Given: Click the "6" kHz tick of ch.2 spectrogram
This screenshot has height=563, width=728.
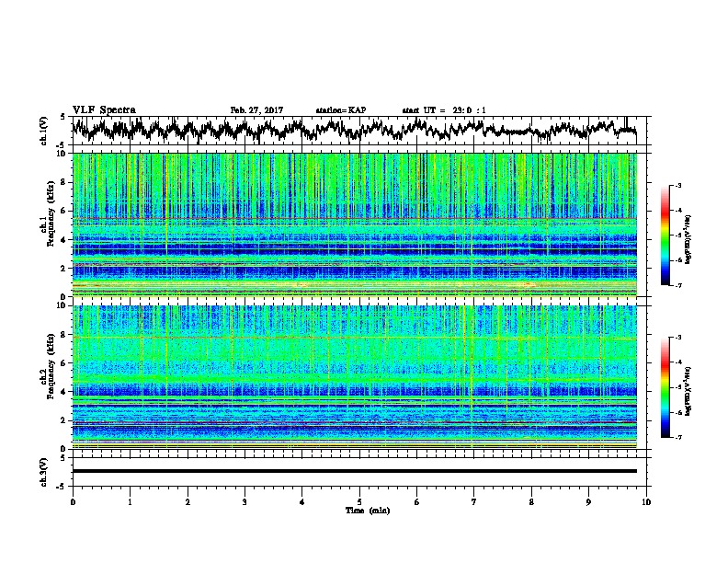Looking at the screenshot, I should 64,363.
